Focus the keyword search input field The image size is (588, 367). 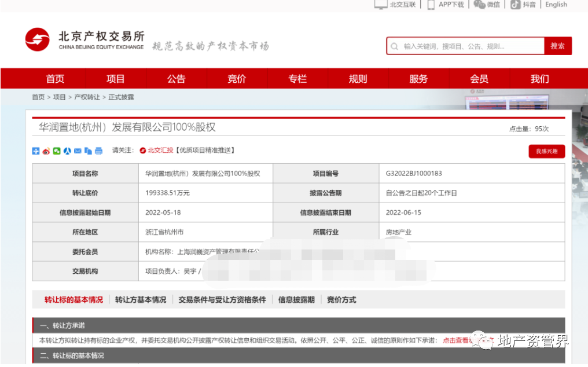point(465,46)
